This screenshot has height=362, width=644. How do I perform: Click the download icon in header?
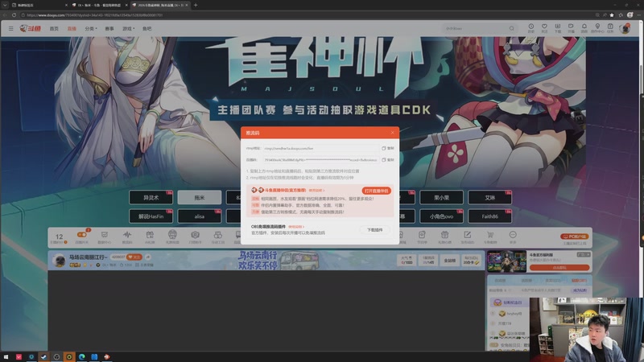(x=557, y=28)
